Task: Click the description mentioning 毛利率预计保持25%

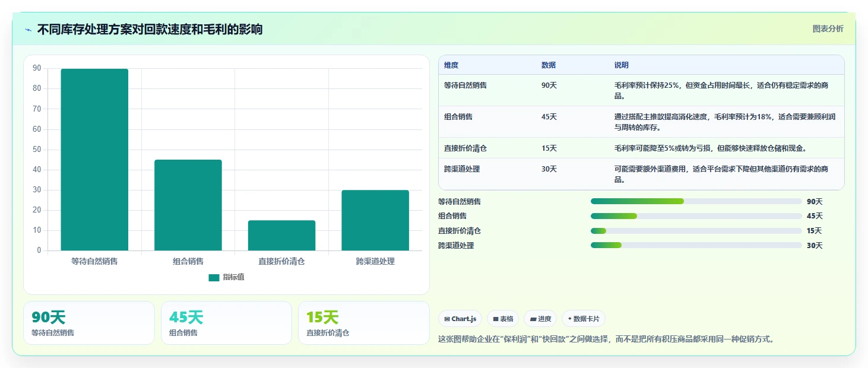Action: click(721, 91)
